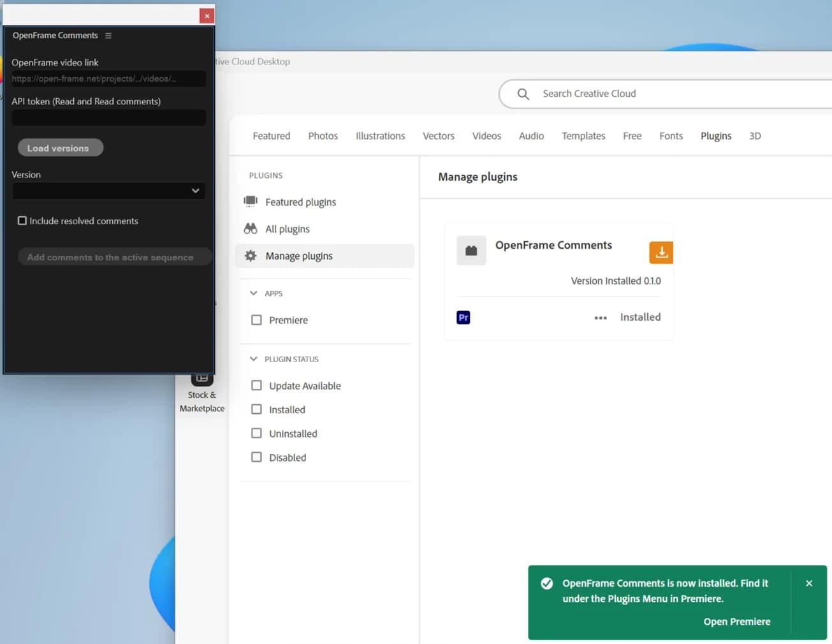The height and width of the screenshot is (644, 832).
Task: Toggle Include resolved comments checkbox
Action: pyautogui.click(x=22, y=221)
